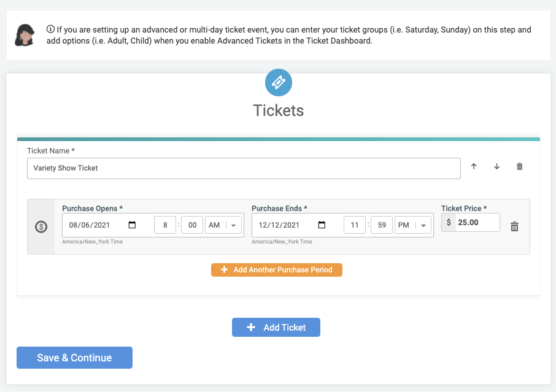Select the Purchase Opens hour field
Image resolution: width=556 pixels, height=392 pixels.
(x=165, y=225)
